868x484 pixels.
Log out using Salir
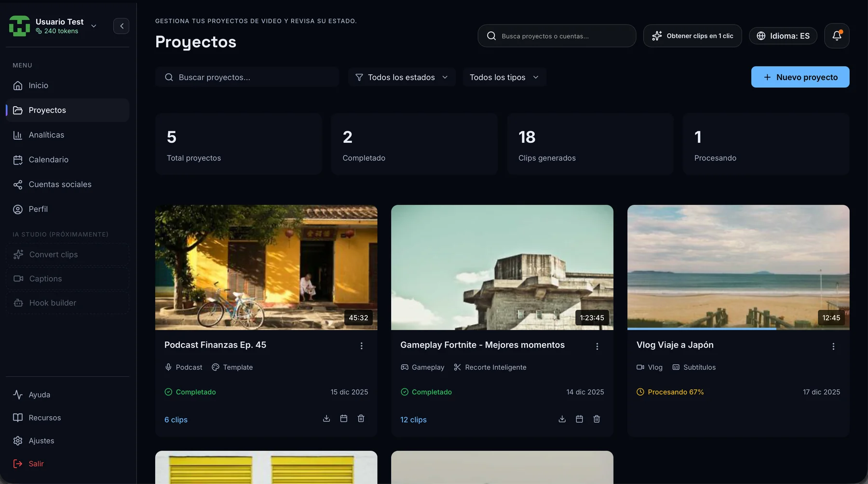[x=68, y=464]
